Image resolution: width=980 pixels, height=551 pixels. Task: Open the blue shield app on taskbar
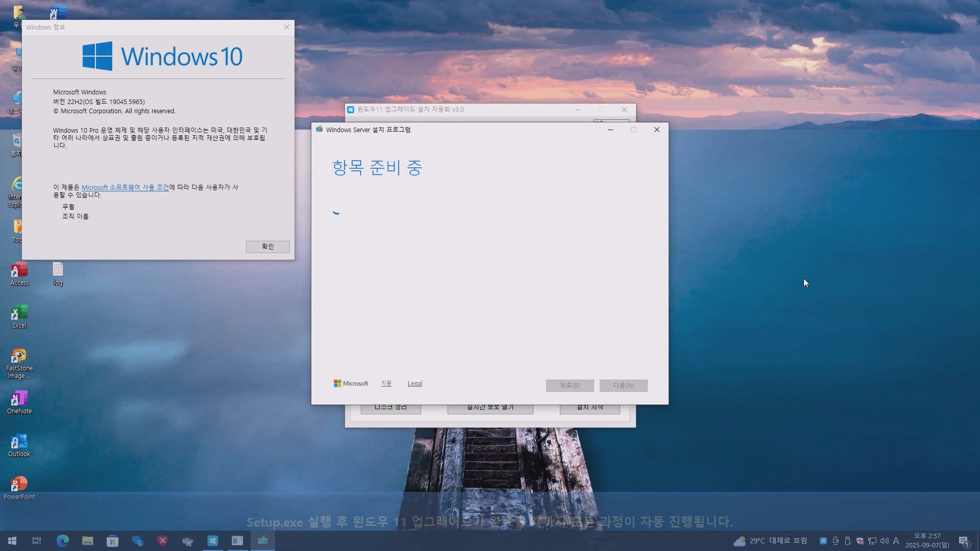coord(137,541)
